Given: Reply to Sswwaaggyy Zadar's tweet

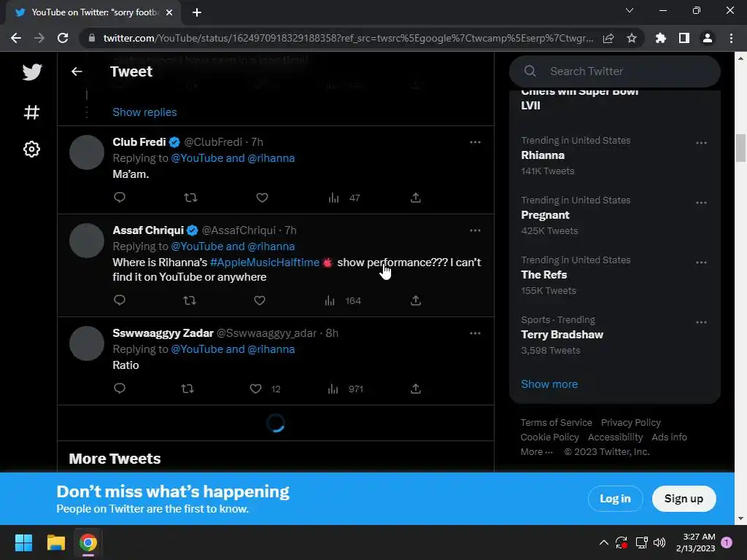Looking at the screenshot, I should pos(120,388).
